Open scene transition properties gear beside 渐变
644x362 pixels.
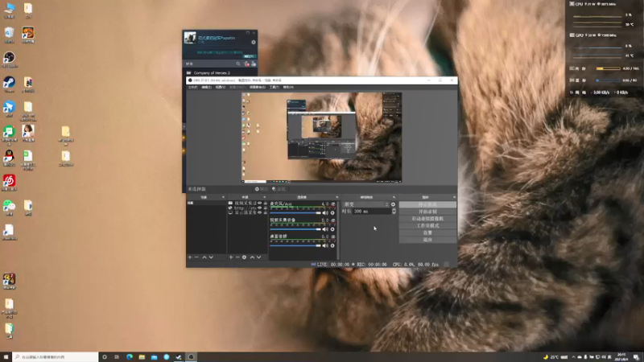394,204
